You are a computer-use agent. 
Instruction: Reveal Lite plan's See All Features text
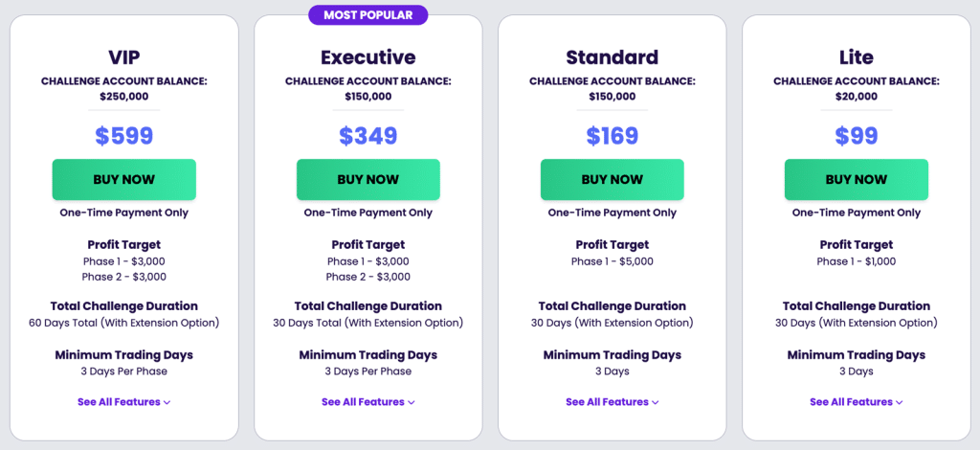coord(851,402)
